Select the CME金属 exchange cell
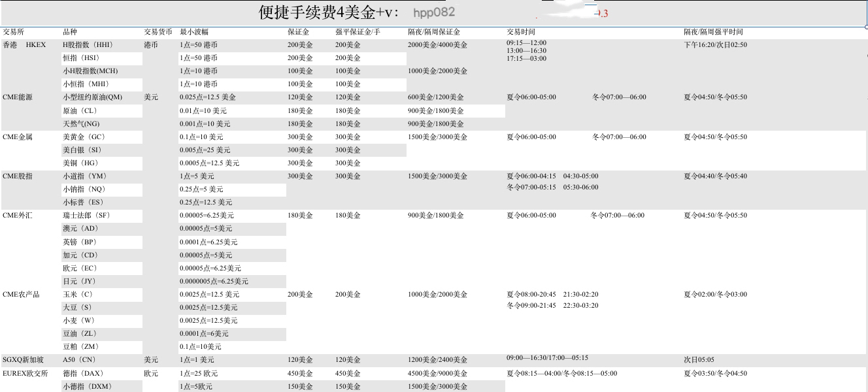This screenshot has width=868, height=392. pos(18,137)
